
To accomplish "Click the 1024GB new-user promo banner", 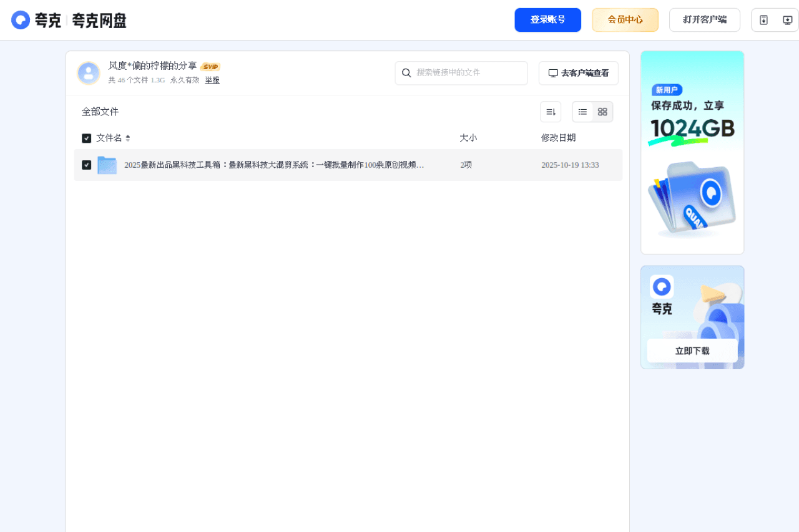I will pos(692,152).
